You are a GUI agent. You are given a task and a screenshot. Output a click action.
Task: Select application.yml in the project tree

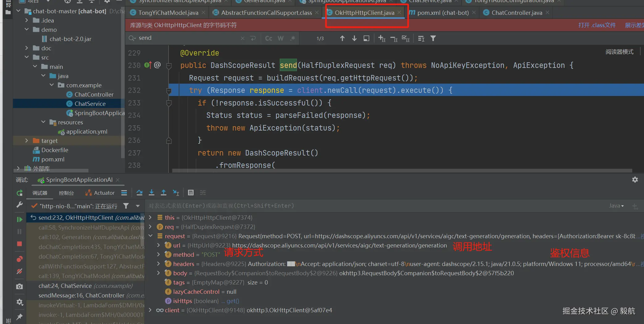87,131
